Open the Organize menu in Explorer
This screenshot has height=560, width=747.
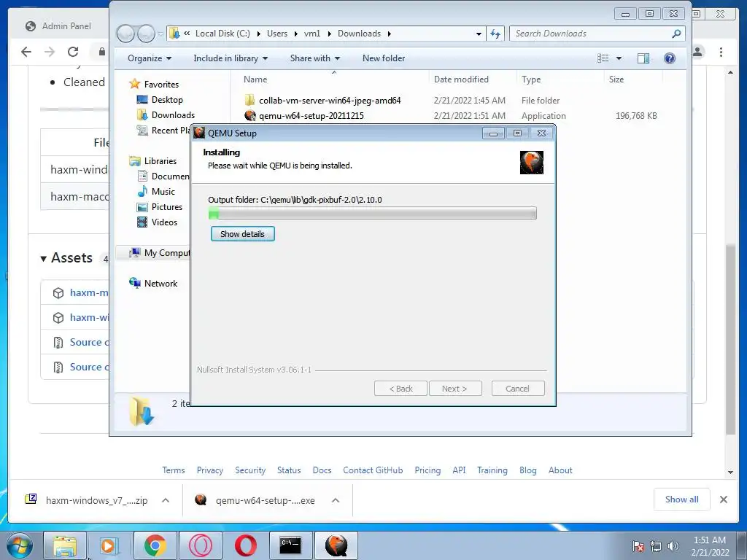click(x=149, y=58)
